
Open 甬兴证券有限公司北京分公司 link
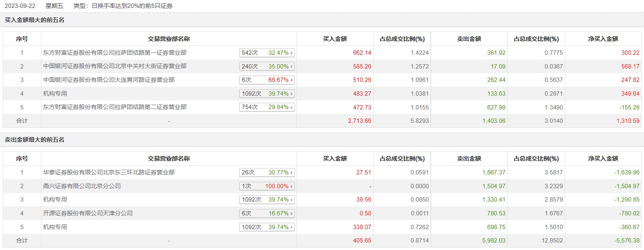(82, 186)
